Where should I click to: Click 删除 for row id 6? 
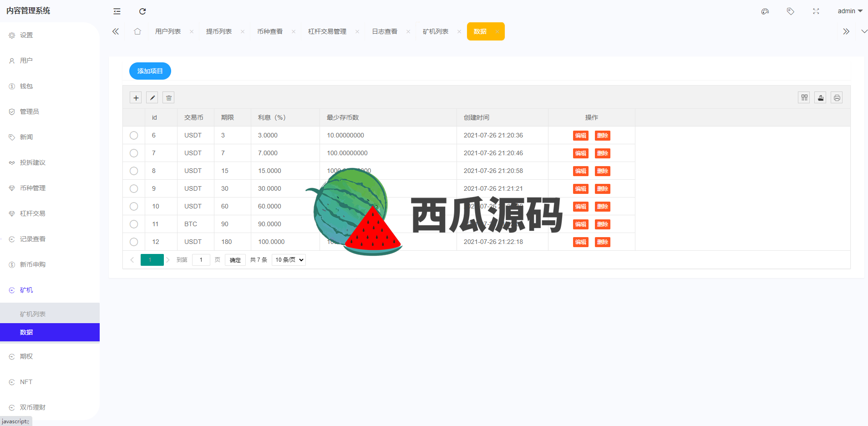[603, 135]
